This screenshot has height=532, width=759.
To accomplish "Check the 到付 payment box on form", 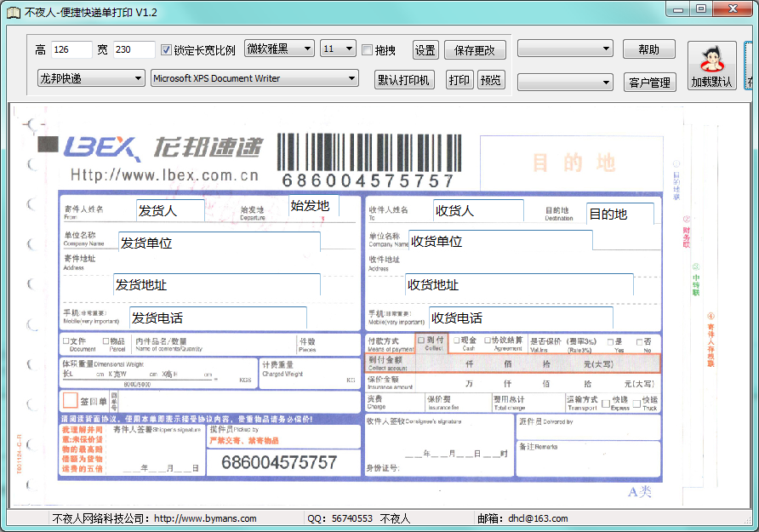I will 420,340.
